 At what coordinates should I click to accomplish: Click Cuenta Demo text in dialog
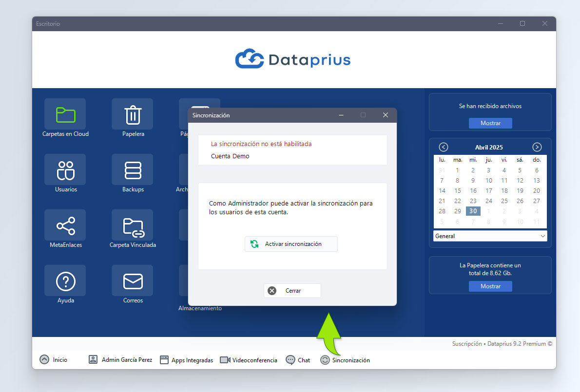click(230, 156)
